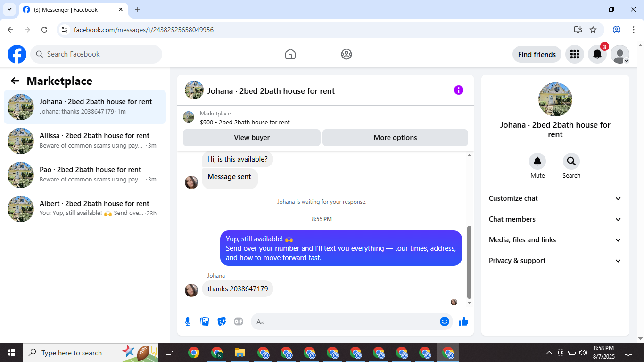Open the Facebook menu grid icon
Image resolution: width=644 pixels, height=362 pixels.
pyautogui.click(x=575, y=54)
